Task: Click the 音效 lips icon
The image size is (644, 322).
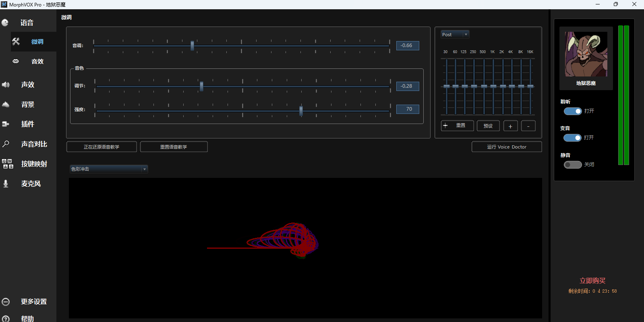Action: 16,61
